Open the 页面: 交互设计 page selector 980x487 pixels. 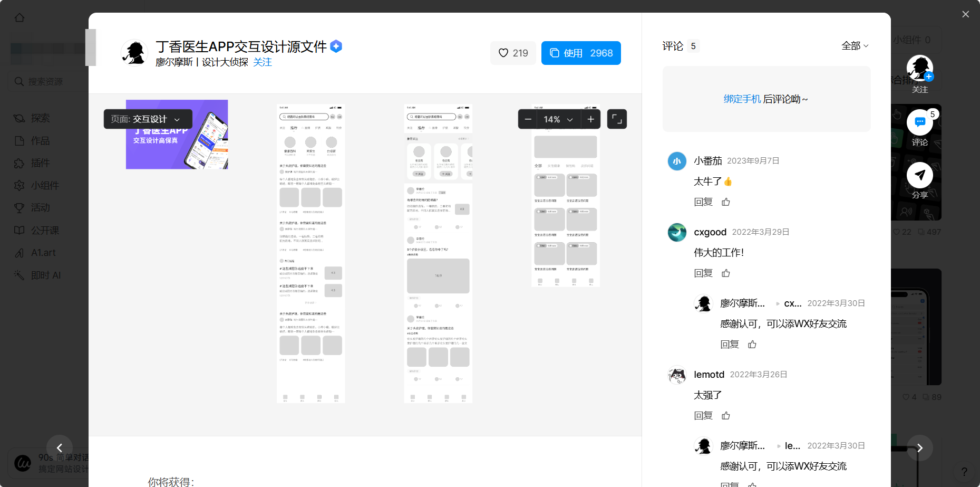point(148,119)
